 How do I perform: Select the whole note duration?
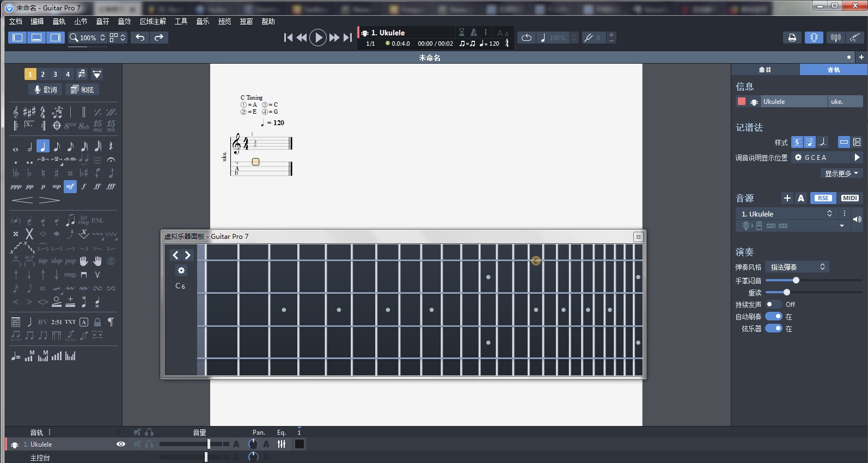(x=16, y=149)
